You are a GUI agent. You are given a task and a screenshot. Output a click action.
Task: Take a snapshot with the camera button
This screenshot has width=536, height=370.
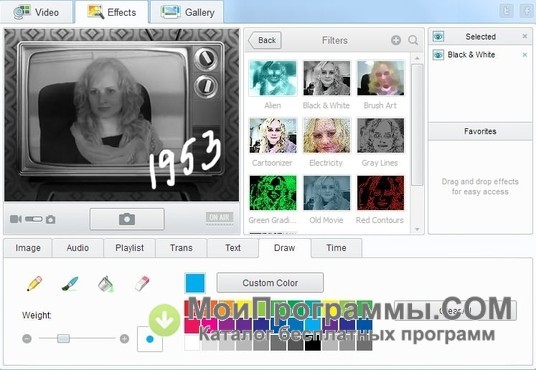tap(127, 219)
